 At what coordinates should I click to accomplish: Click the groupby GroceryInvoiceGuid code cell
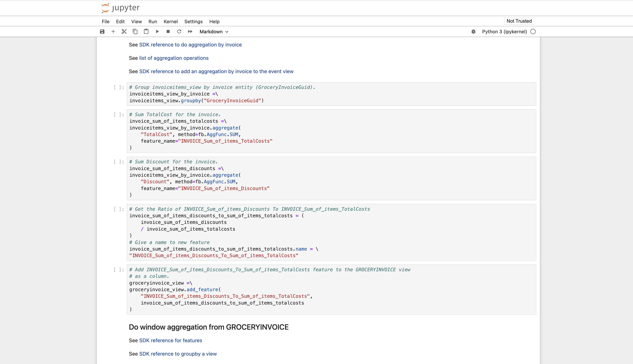(331, 94)
